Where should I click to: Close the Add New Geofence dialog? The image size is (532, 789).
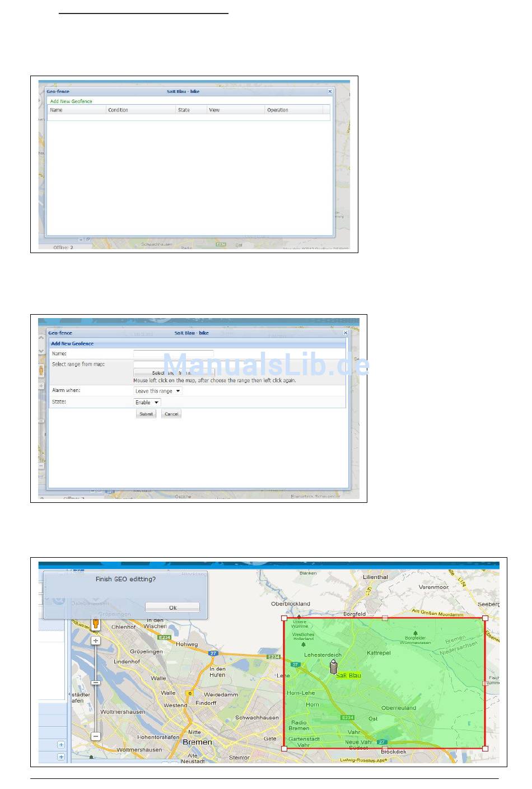346,333
